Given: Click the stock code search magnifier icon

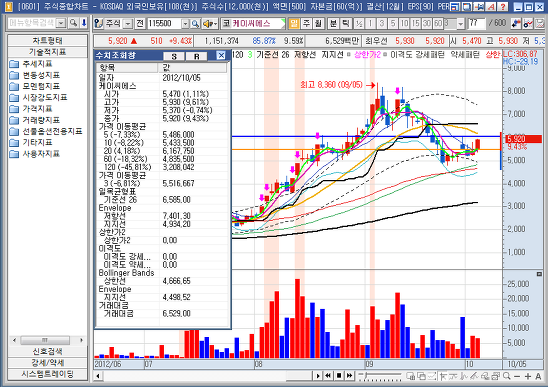Looking at the screenshot, I should click(x=195, y=23).
